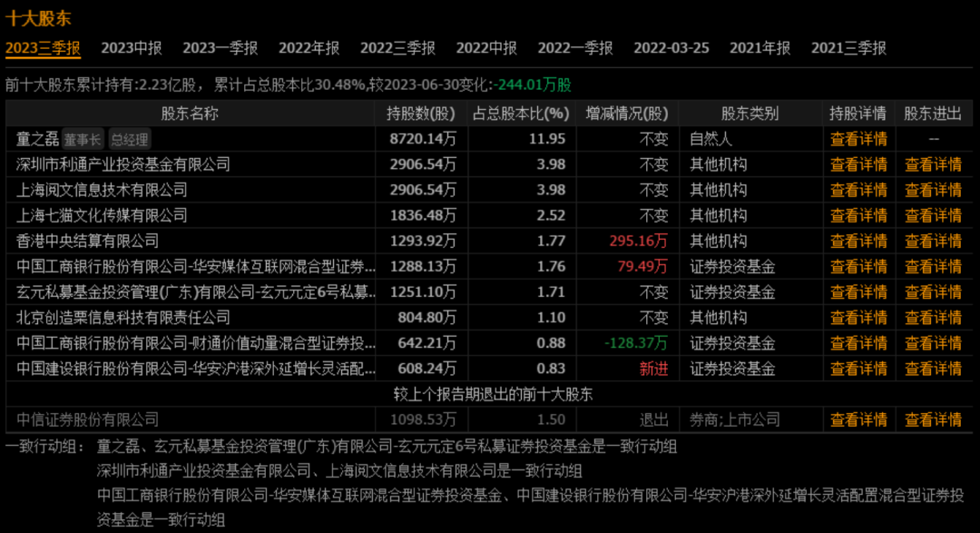
Task: Open the 2022三季报 tab
Action: pos(397,48)
